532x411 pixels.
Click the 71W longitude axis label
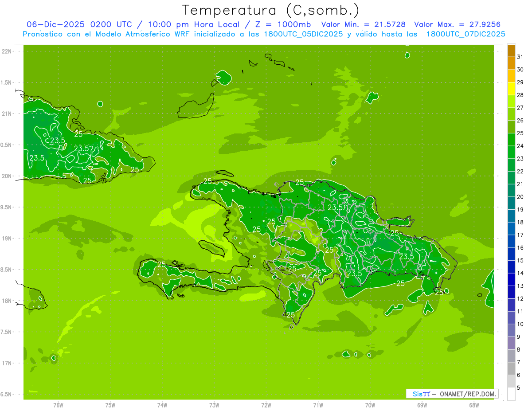point(318,405)
